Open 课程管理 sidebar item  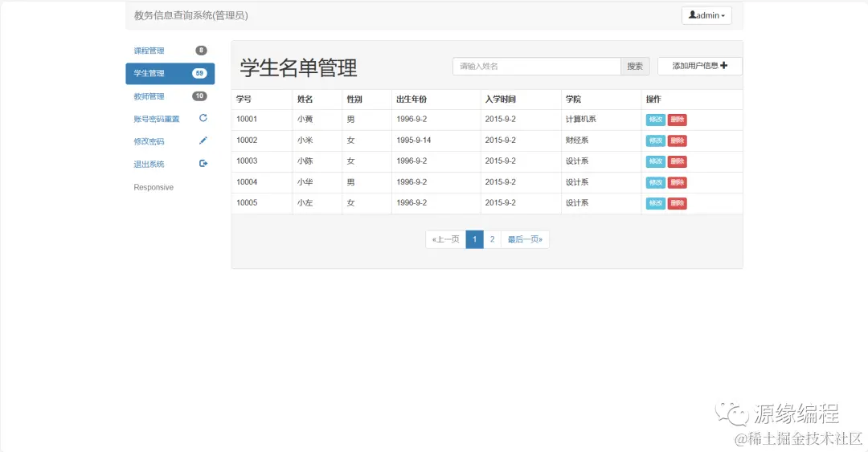pyautogui.click(x=170, y=51)
